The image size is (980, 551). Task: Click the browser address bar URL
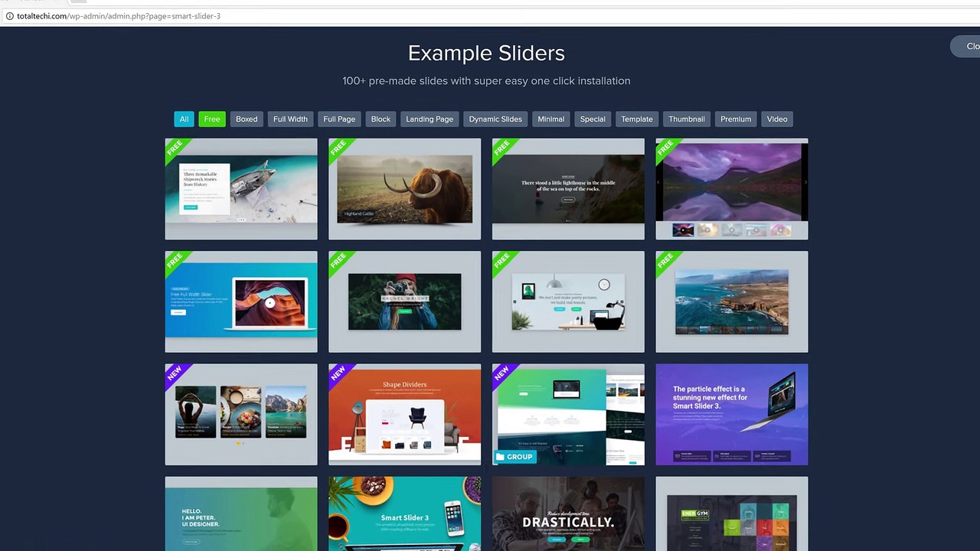point(119,15)
